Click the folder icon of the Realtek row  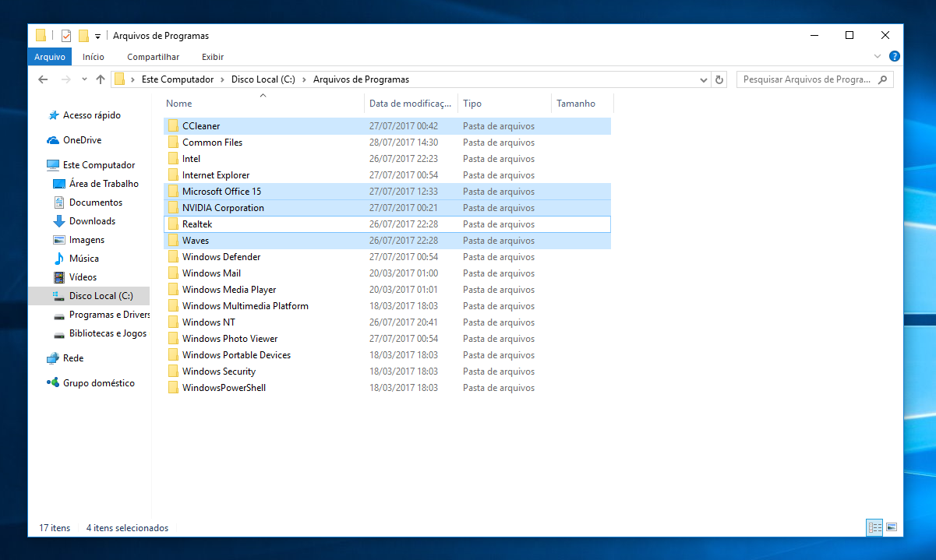click(173, 224)
